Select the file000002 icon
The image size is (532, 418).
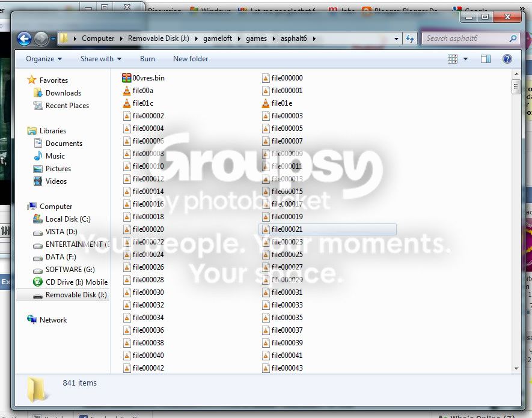(127, 116)
